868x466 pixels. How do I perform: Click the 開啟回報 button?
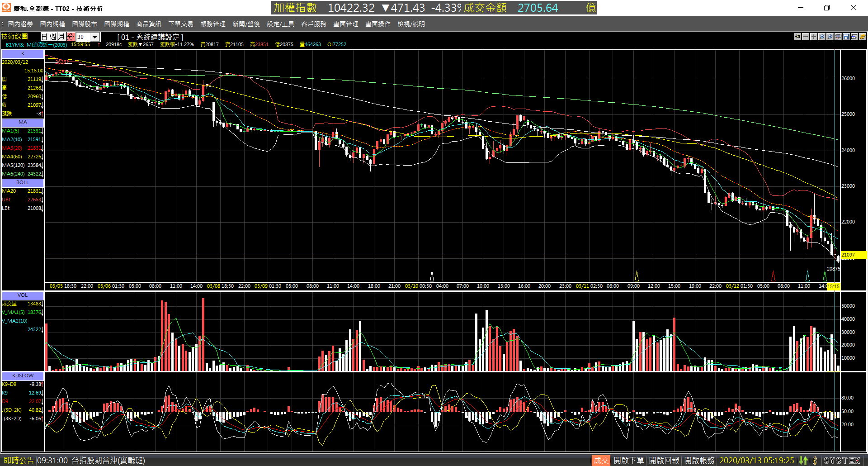(x=664, y=461)
